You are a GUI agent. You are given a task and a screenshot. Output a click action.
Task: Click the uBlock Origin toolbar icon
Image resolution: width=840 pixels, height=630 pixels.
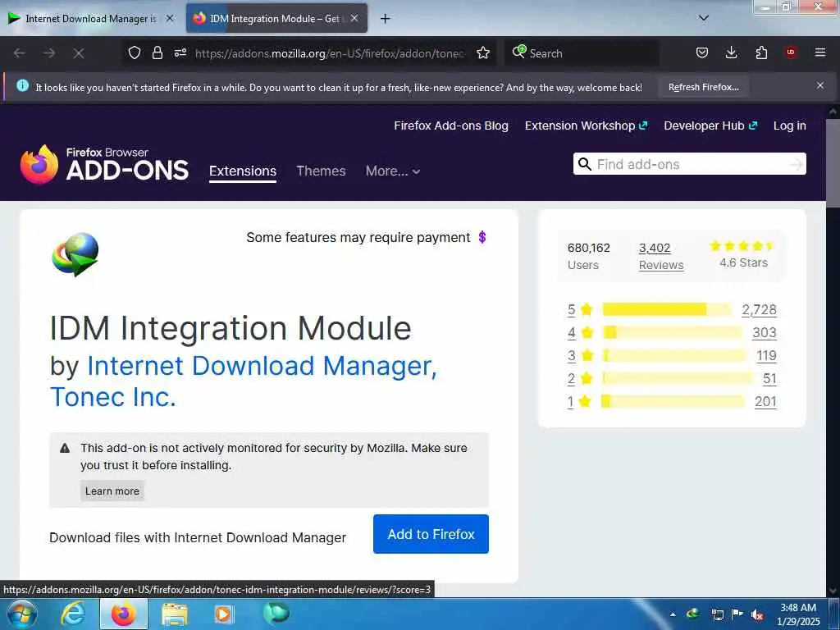(791, 52)
